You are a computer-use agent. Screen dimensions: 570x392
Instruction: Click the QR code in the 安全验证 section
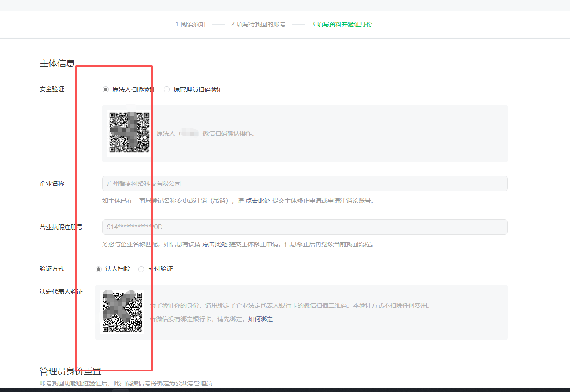click(x=129, y=133)
